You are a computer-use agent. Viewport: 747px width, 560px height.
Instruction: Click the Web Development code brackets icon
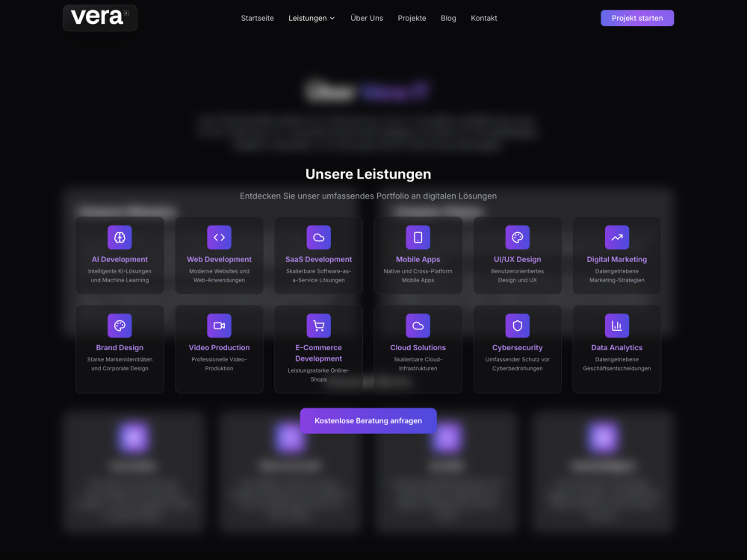pyautogui.click(x=219, y=237)
